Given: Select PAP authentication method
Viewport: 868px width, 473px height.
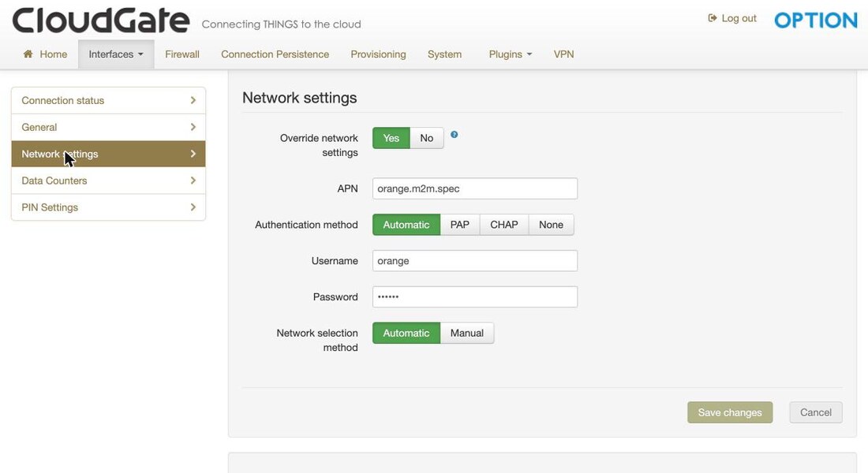Looking at the screenshot, I should [459, 225].
